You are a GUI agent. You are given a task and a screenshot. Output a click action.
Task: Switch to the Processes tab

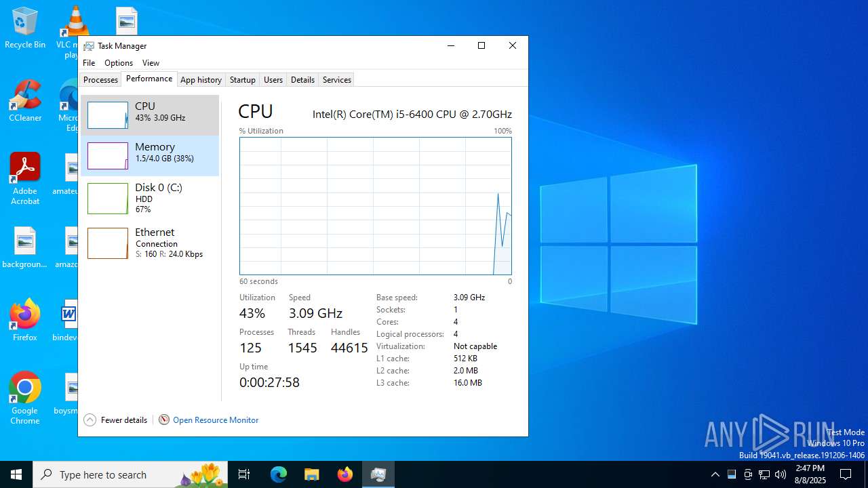click(x=100, y=79)
